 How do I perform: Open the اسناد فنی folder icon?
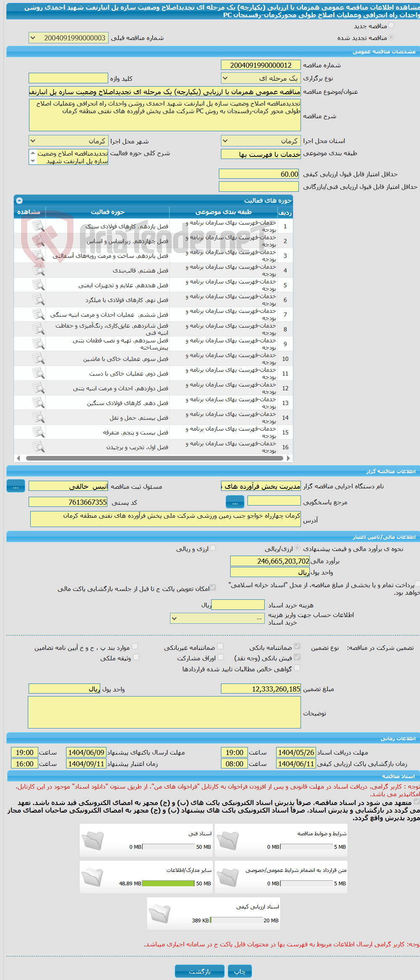pos(93,841)
